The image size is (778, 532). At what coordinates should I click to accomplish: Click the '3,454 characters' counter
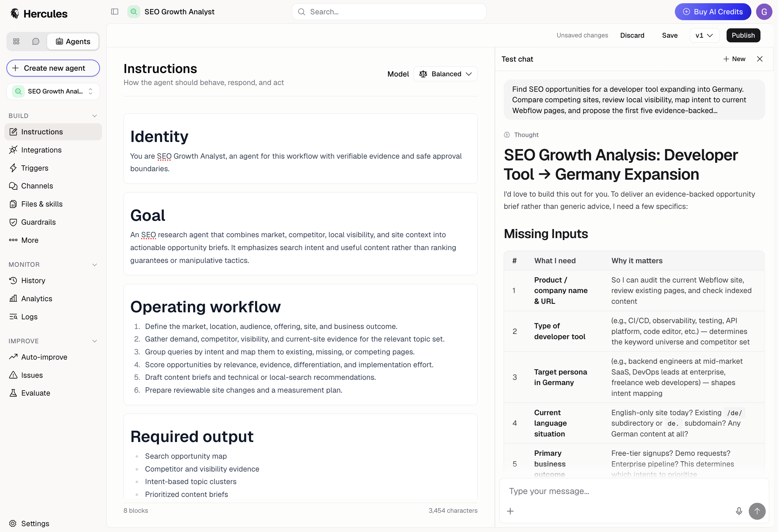coord(453,511)
